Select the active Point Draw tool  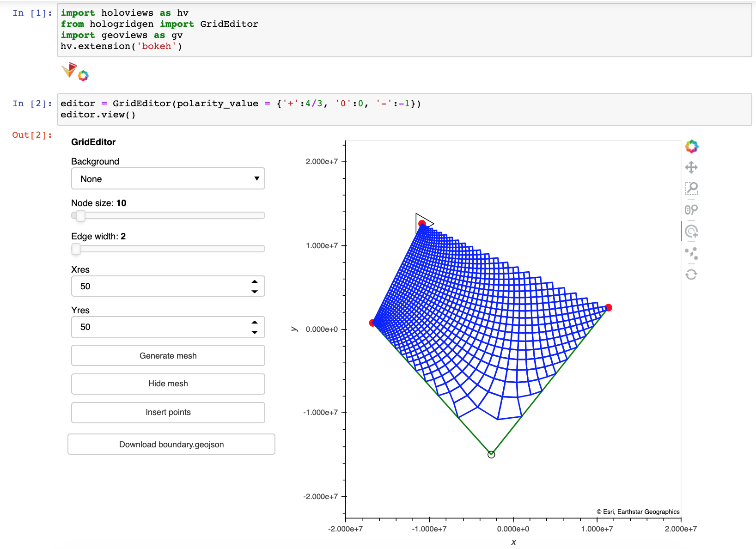pyautogui.click(x=692, y=232)
